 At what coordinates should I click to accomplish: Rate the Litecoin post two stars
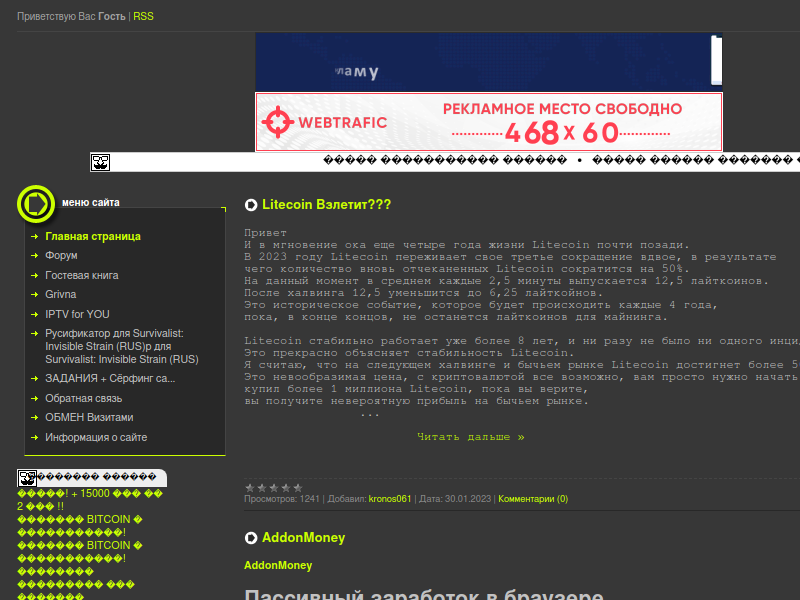point(262,488)
